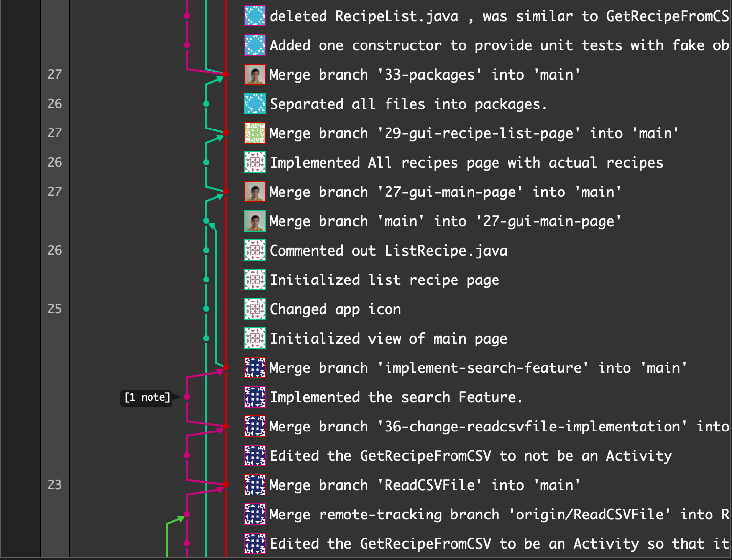Select commit 'Implemented the search Feature.'
The width and height of the screenshot is (732, 560).
pos(396,397)
